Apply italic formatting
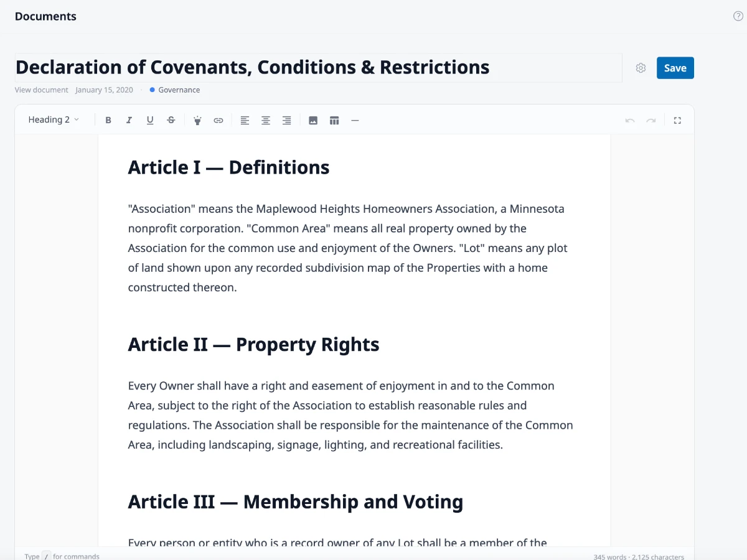The width and height of the screenshot is (747, 560). tap(129, 120)
